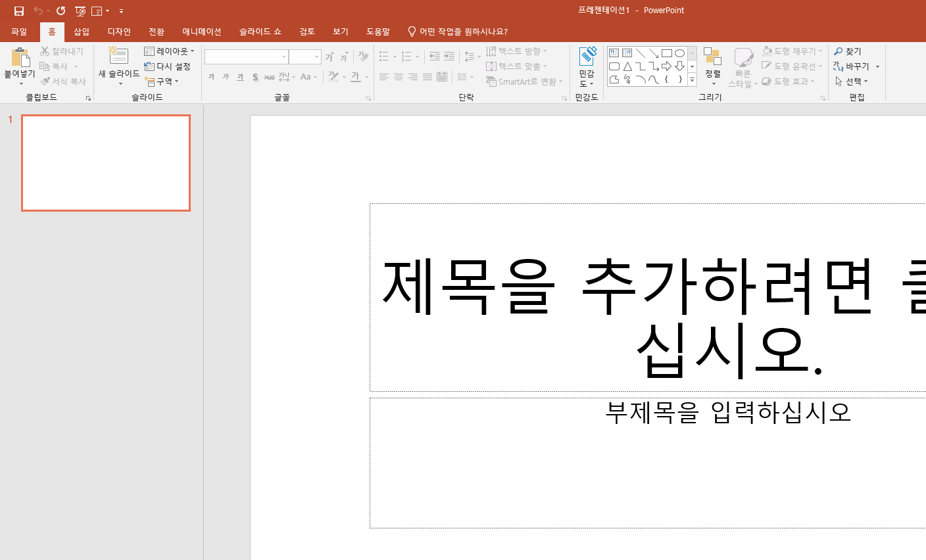The image size is (926, 560).
Task: Open the File (파일) tab
Action: click(x=19, y=32)
